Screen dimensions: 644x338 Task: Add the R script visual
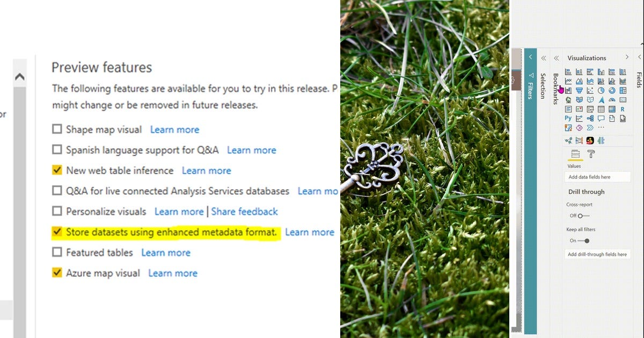pyautogui.click(x=623, y=109)
